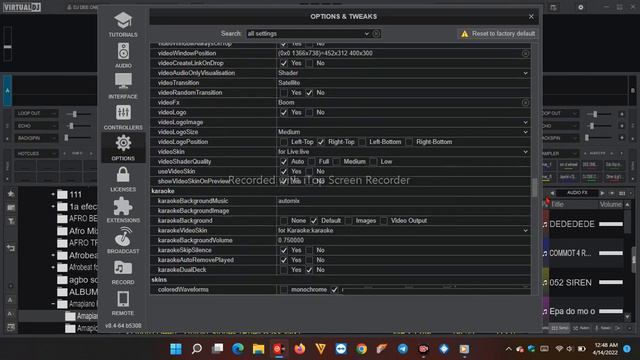Click the favorites star icon in browser sidebar
The image size is (640, 360).
click(11, 194)
